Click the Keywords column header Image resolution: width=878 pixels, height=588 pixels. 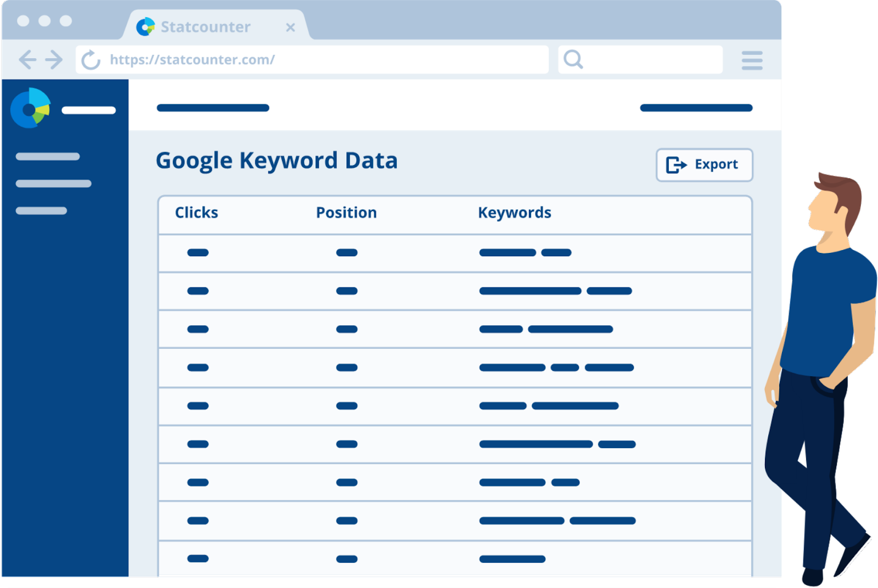[514, 213]
